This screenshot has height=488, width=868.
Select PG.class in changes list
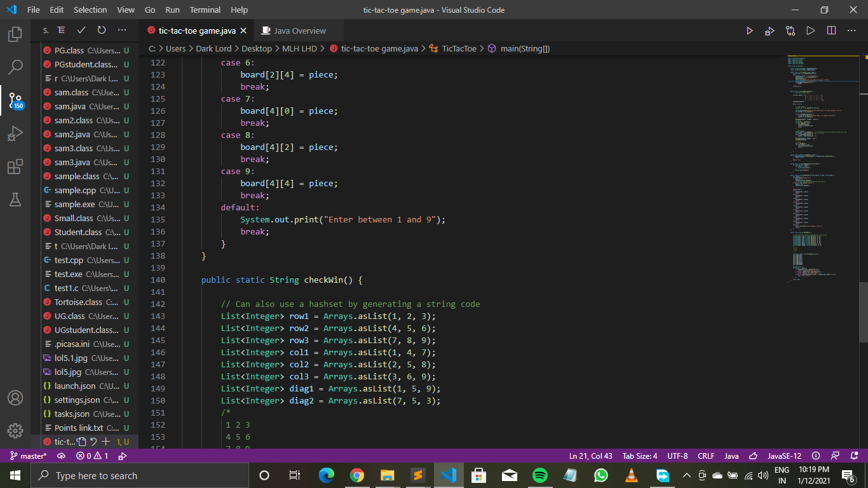pos(85,50)
